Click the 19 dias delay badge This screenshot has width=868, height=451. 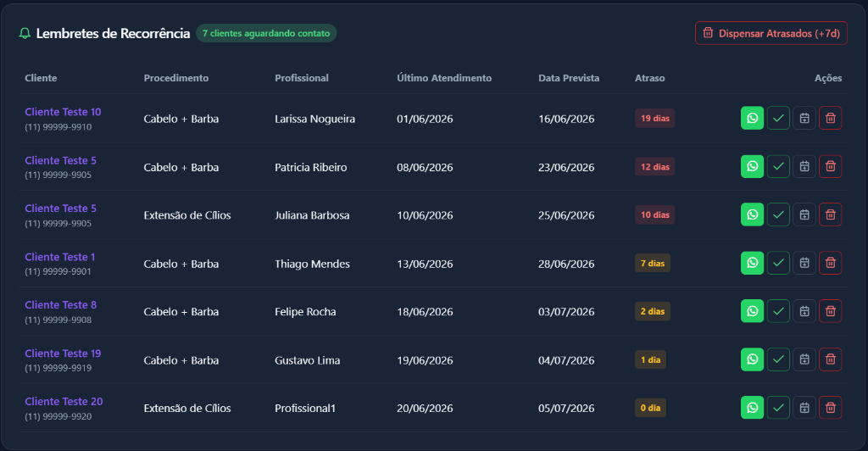click(x=654, y=119)
